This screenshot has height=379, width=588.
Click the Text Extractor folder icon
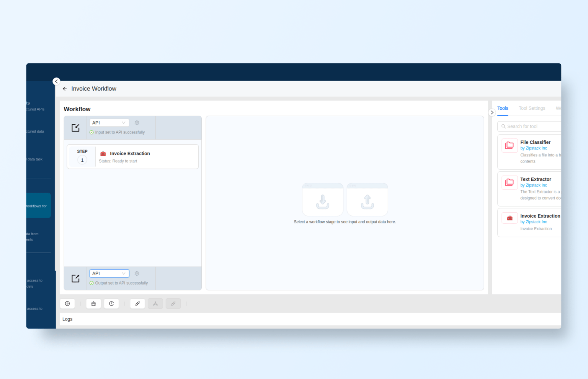(510, 182)
